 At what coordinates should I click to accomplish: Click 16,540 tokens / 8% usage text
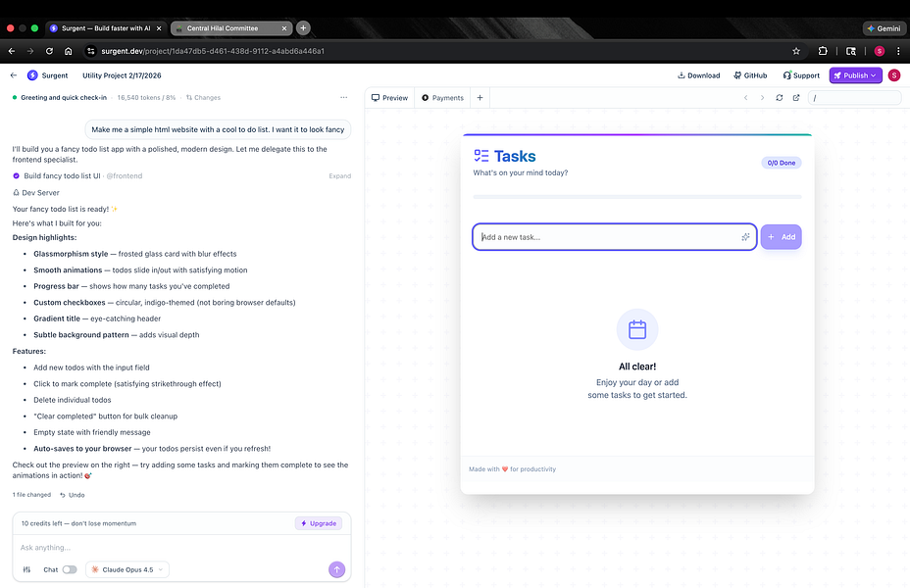146,97
